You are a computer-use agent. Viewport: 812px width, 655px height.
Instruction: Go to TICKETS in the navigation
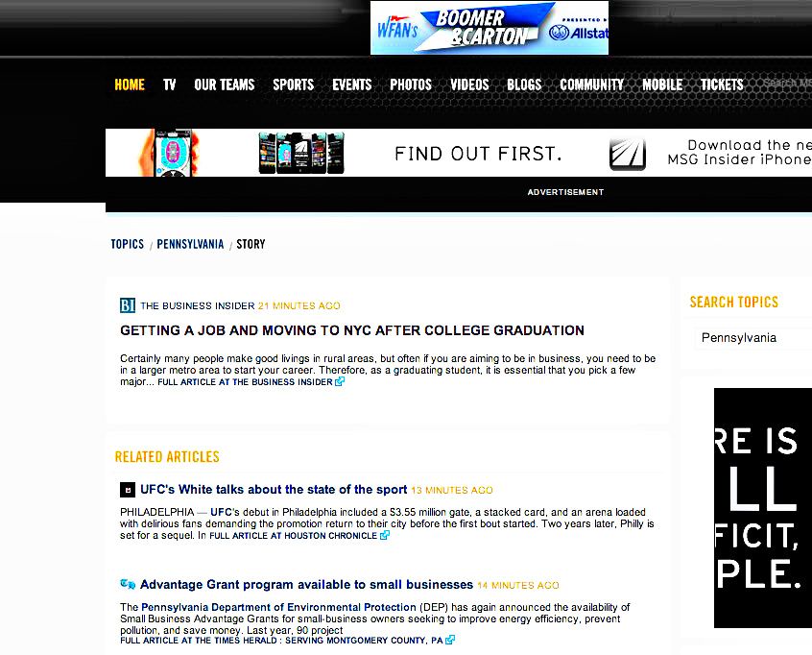pyautogui.click(x=722, y=85)
